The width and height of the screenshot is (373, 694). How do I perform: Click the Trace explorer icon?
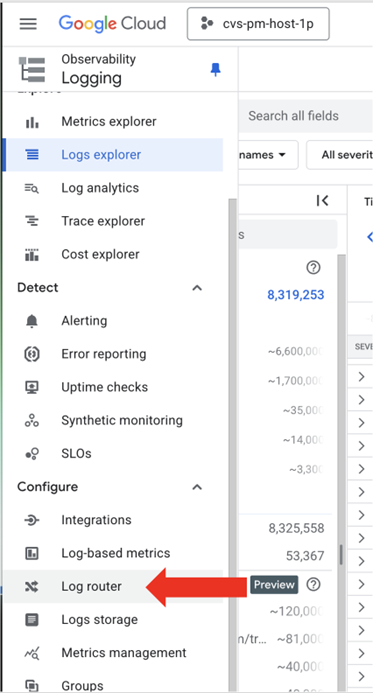32,221
